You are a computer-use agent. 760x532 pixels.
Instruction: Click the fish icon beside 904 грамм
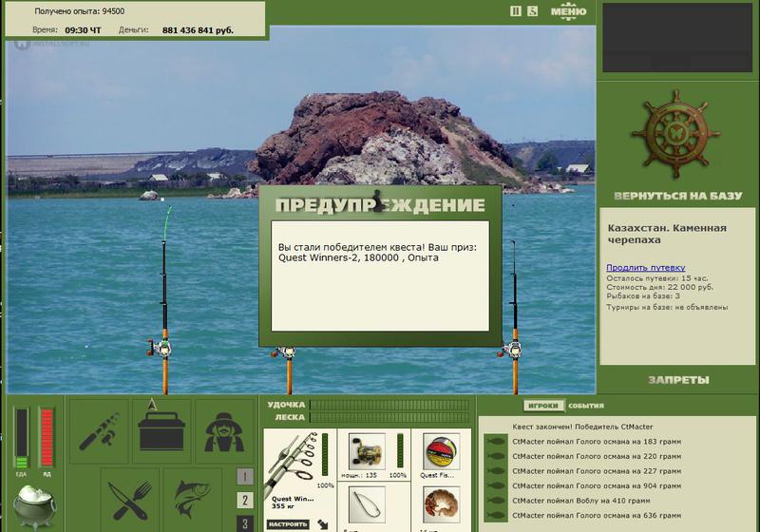coord(496,485)
